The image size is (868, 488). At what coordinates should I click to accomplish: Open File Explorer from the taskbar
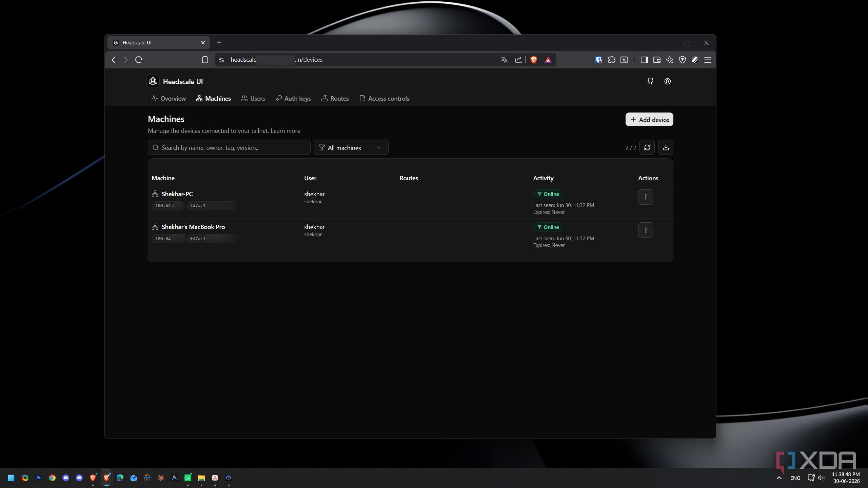point(201,478)
